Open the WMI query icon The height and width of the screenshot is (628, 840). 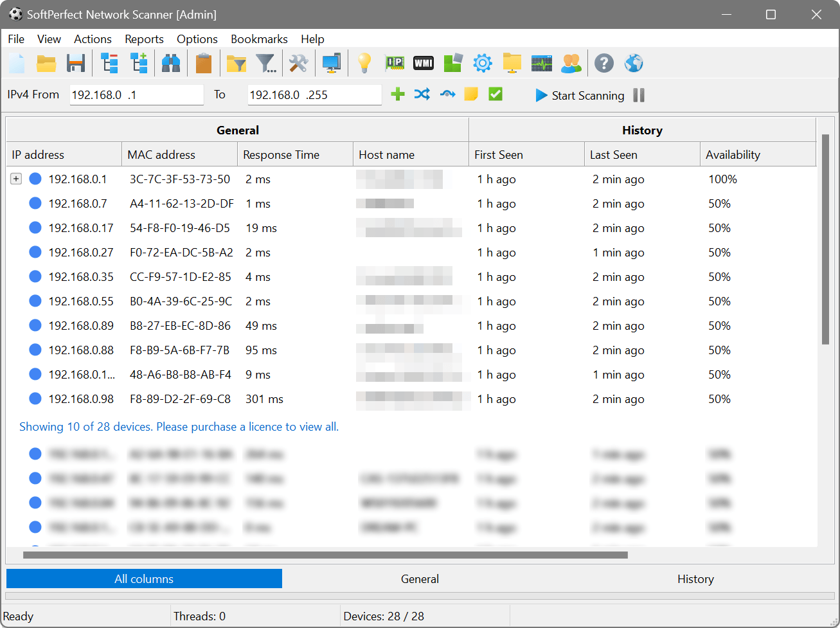pos(424,63)
